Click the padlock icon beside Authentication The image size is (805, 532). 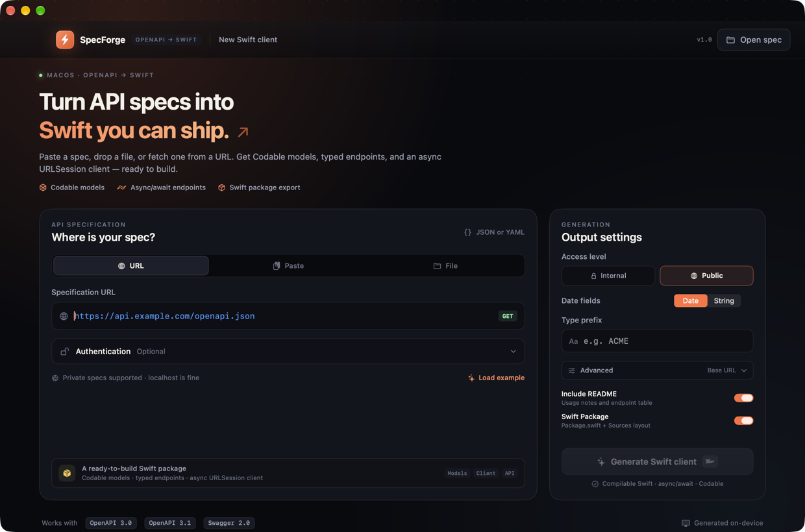(x=64, y=352)
